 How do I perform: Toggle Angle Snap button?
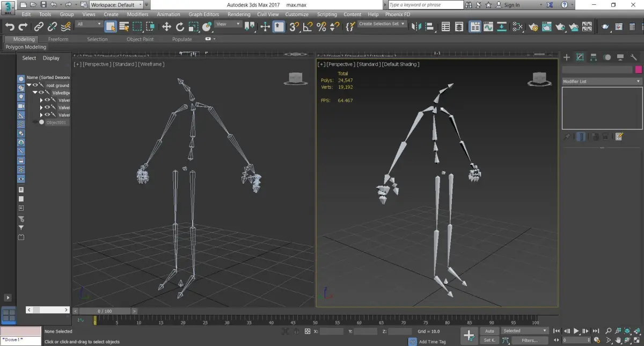pos(308,26)
